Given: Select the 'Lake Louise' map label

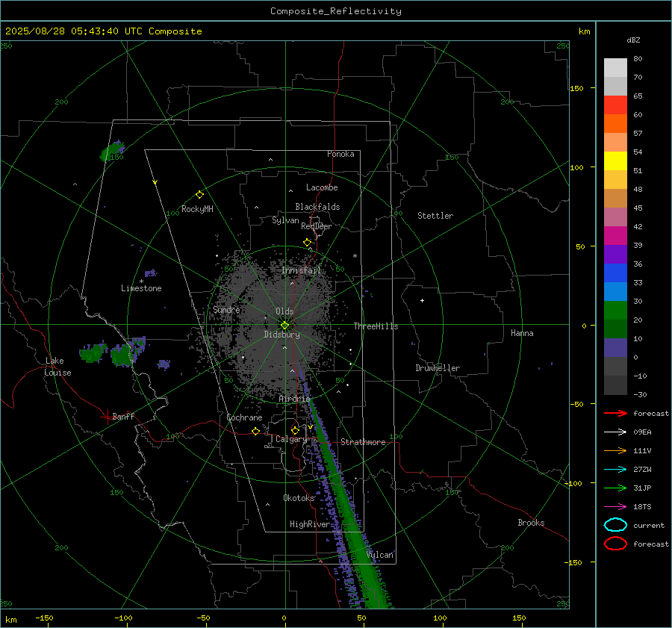Looking at the screenshot, I should 57,367.
